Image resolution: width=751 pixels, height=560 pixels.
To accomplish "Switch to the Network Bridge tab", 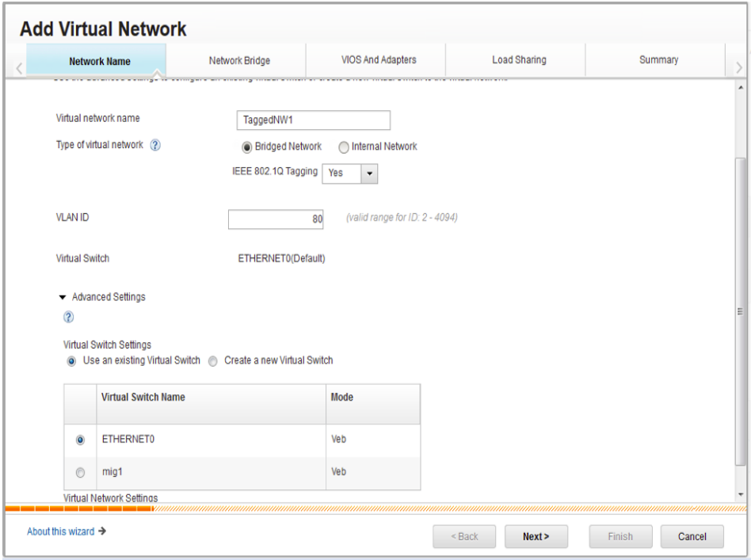I will pos(236,60).
